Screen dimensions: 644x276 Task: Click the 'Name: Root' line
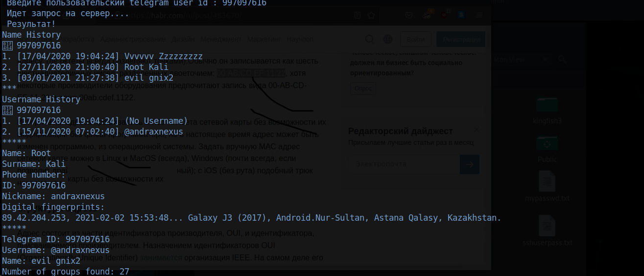pos(26,153)
